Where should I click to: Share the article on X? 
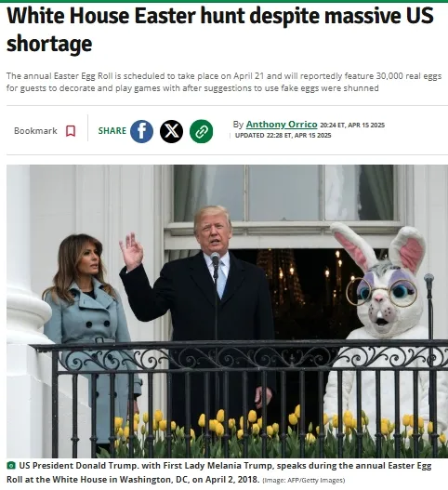coord(171,131)
